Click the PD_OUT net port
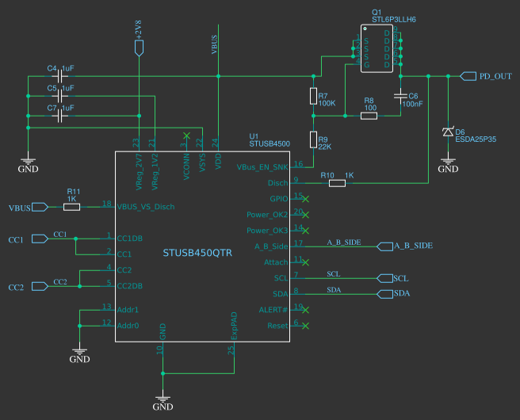Image resolution: width=520 pixels, height=420 pixels. click(x=468, y=76)
